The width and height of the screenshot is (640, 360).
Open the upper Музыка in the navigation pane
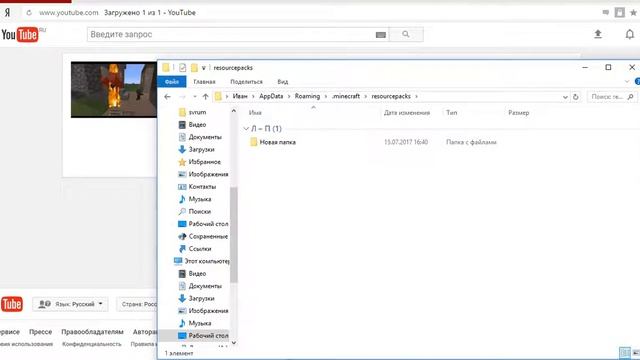pos(195,199)
